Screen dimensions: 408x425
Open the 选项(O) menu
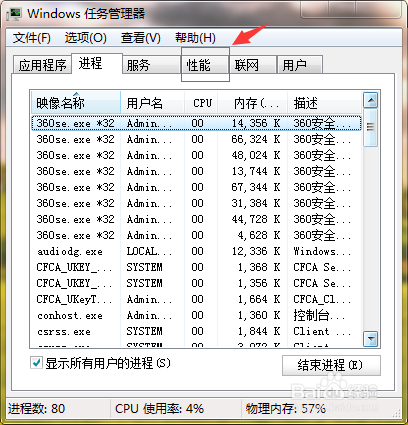tap(86, 38)
